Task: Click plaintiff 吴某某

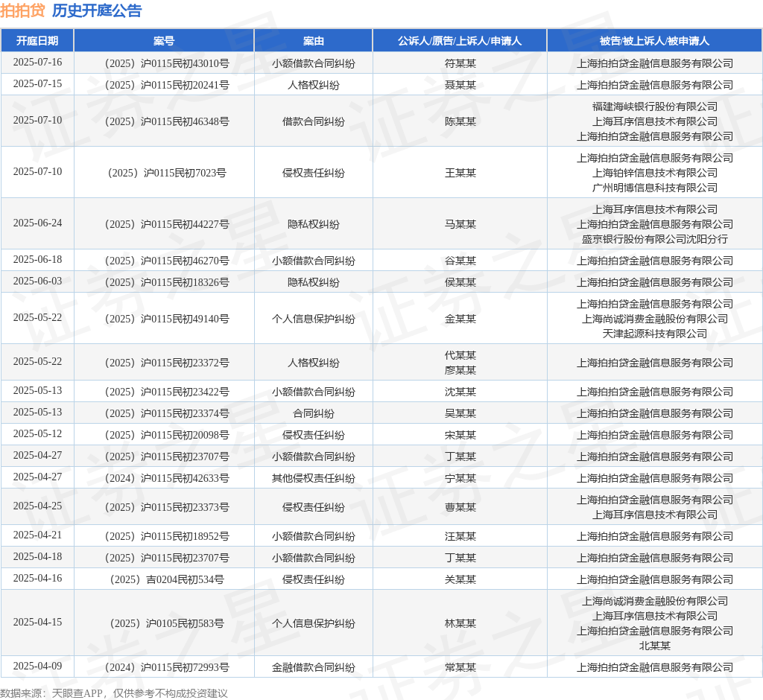Action: tap(460, 413)
